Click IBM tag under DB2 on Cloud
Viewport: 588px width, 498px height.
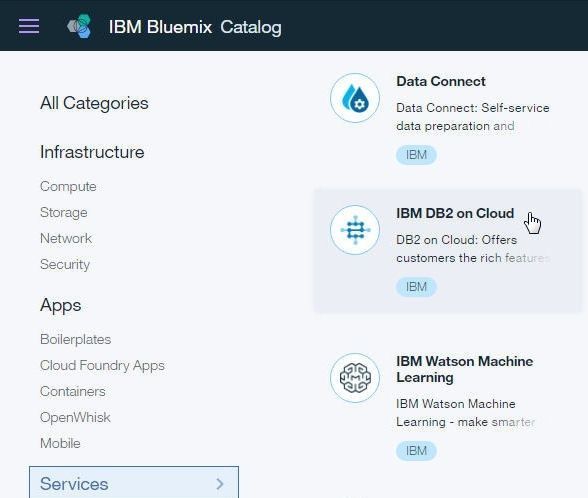[416, 287]
